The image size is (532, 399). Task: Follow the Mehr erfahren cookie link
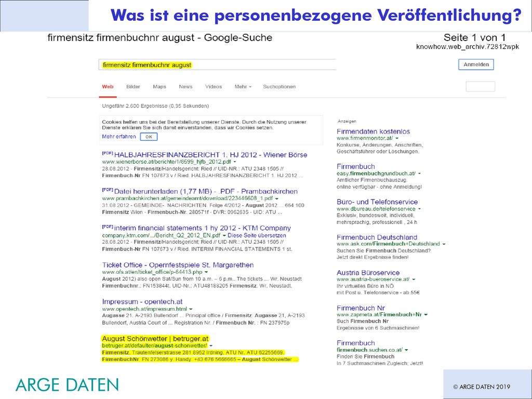coord(119,137)
